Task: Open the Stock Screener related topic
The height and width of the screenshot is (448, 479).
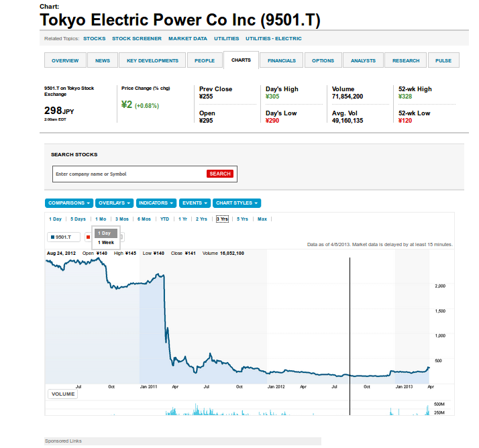Action: (136, 38)
